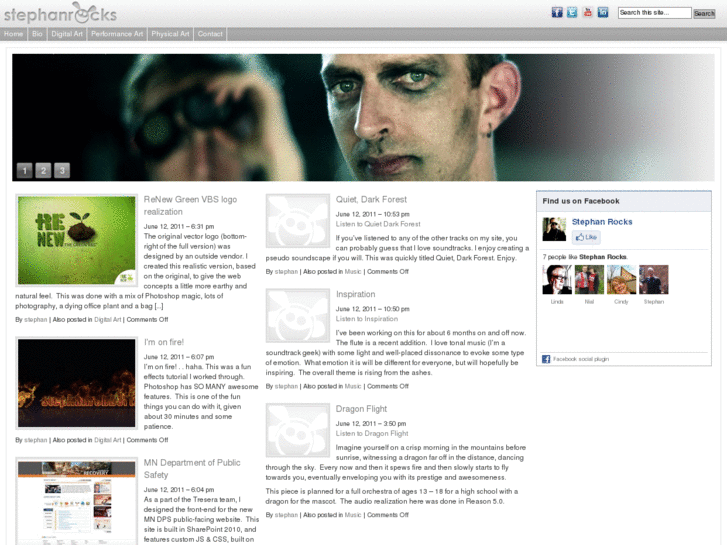
Task: Click the Find us on Facebook heading
Action: pos(580,201)
